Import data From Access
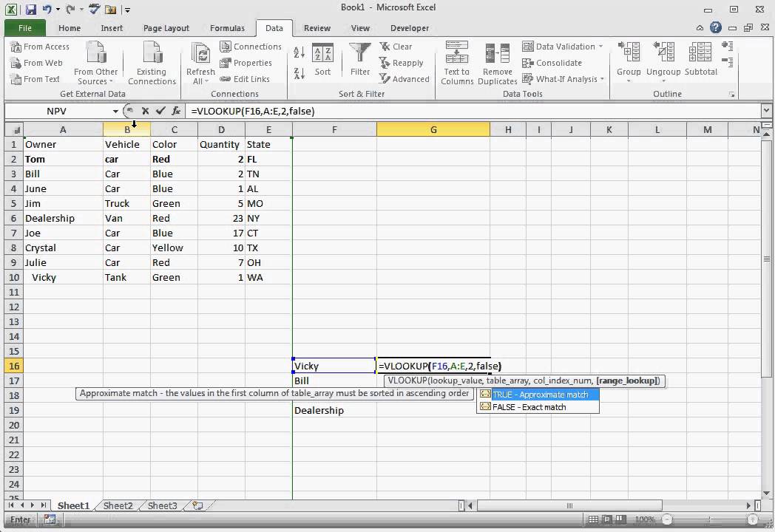The width and height of the screenshot is (775, 532). click(40, 47)
